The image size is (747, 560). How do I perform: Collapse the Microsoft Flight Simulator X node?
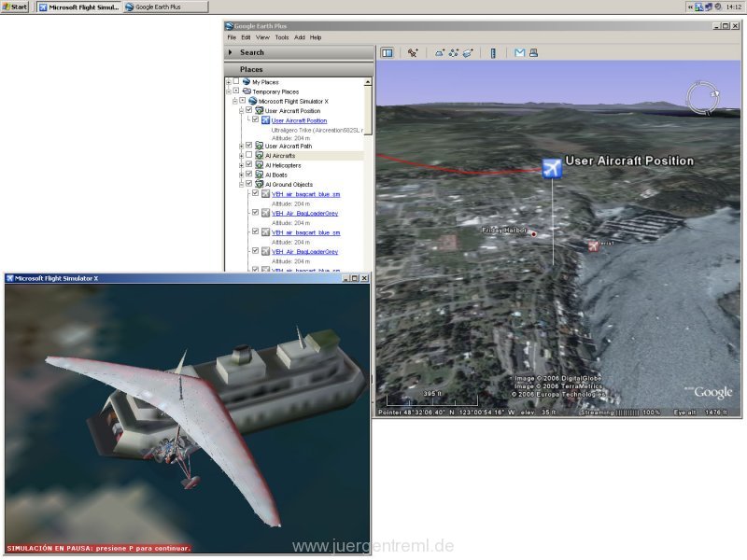point(235,101)
